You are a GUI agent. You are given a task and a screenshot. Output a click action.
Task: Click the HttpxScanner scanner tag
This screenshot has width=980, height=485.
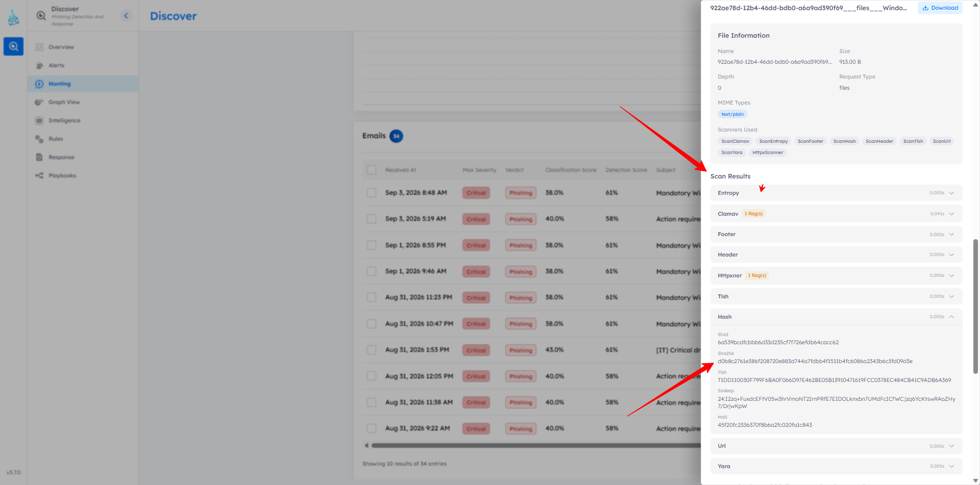coord(768,152)
